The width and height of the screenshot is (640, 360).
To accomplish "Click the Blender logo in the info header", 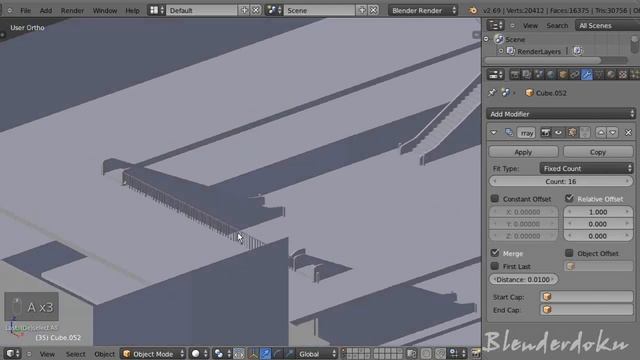I will point(473,11).
